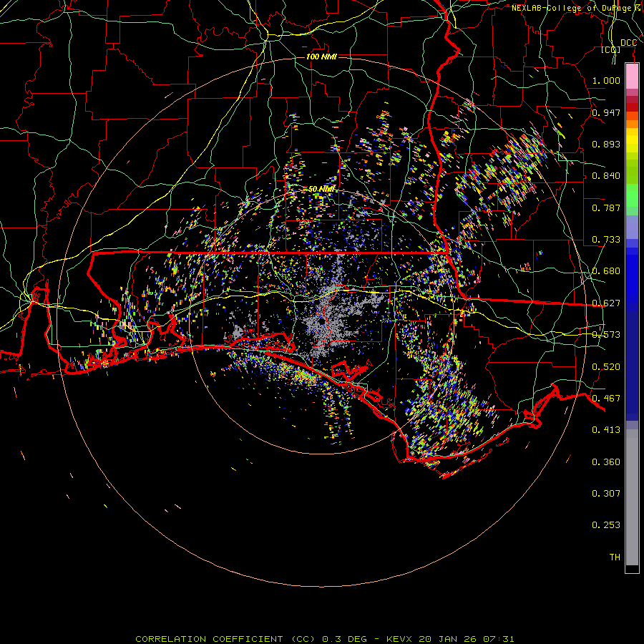This screenshot has width=644, height=644.
Task: Click the 50 NMI range ring label
Action: click(x=321, y=189)
